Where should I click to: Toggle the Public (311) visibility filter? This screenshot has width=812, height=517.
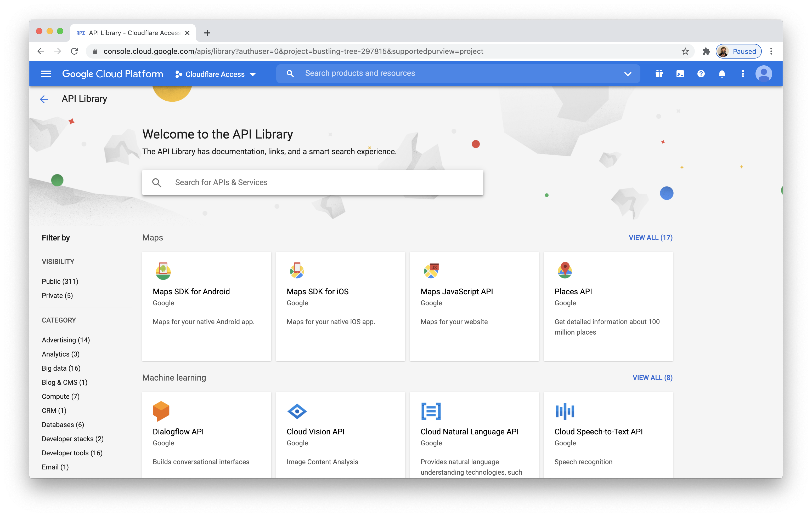coord(60,281)
